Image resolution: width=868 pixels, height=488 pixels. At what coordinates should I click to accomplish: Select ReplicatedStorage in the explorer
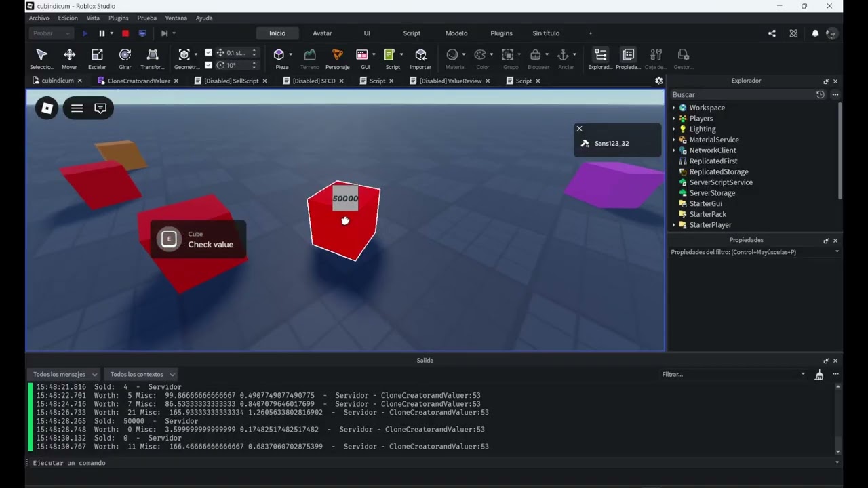(x=719, y=172)
